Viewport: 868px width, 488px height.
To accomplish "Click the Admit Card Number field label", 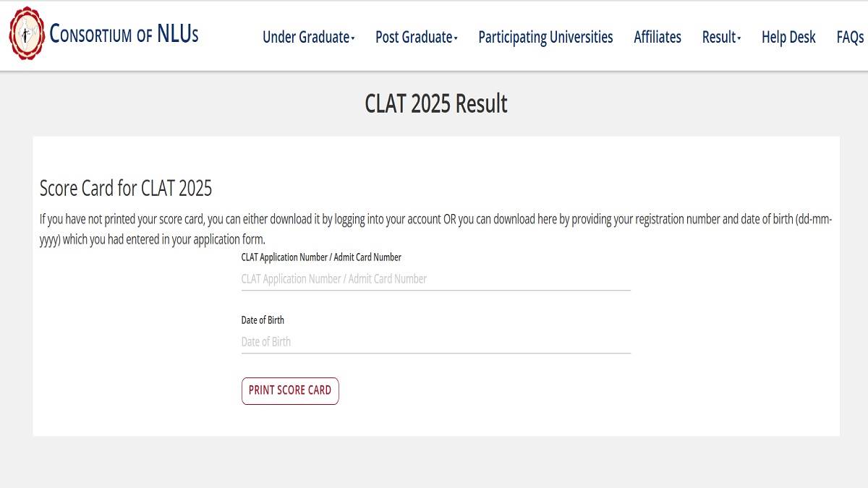I will 321,257.
